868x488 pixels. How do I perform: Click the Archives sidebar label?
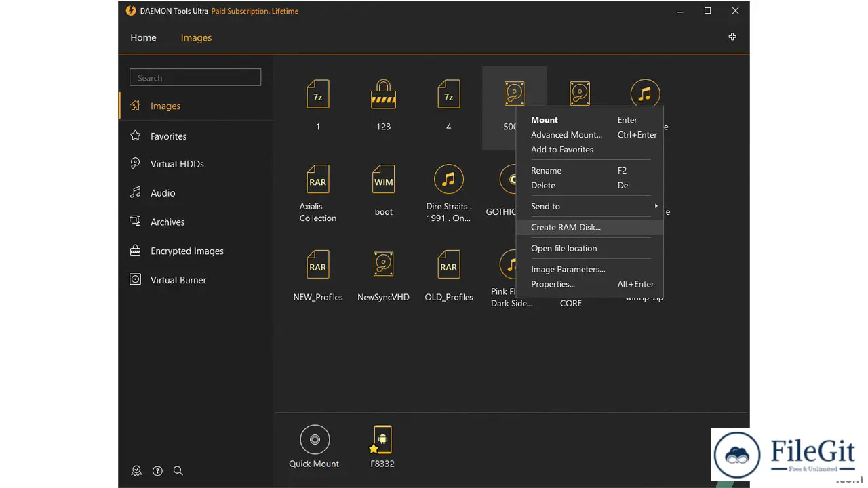[167, 222]
